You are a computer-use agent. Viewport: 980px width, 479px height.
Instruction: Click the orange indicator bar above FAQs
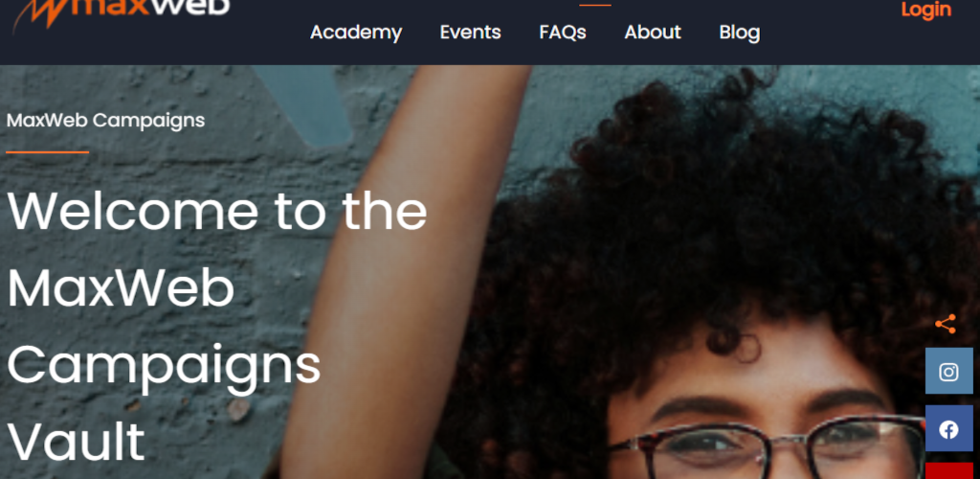click(x=595, y=5)
